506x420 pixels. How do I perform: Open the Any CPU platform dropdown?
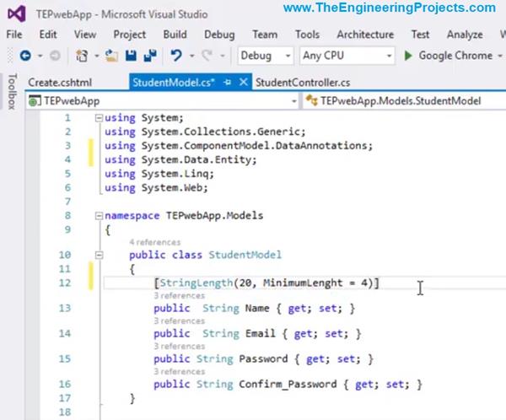(347, 56)
